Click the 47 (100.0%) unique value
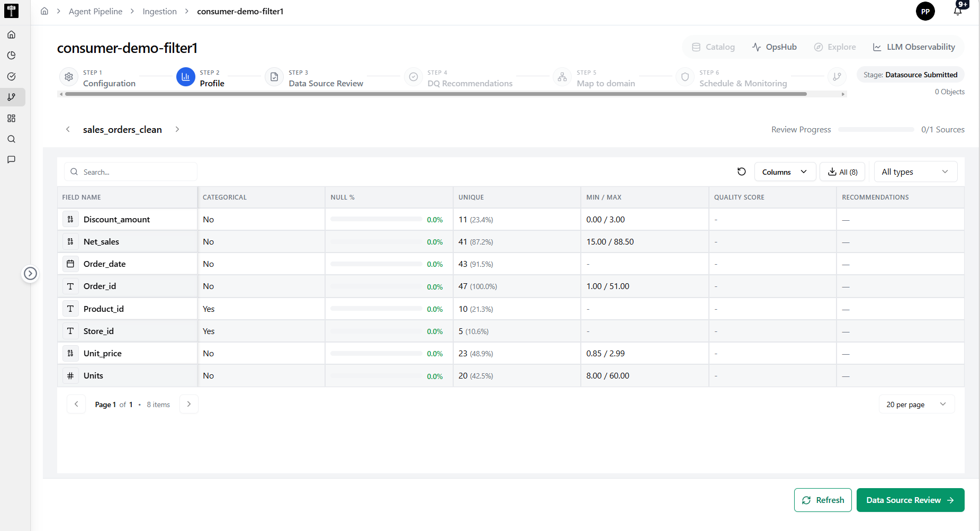This screenshot has height=531, width=980. point(478,286)
